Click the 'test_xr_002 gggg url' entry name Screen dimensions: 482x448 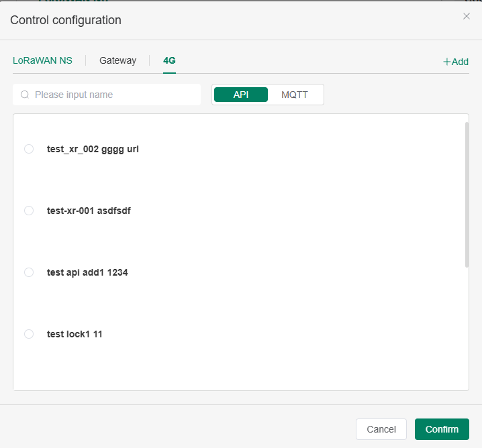(x=93, y=149)
